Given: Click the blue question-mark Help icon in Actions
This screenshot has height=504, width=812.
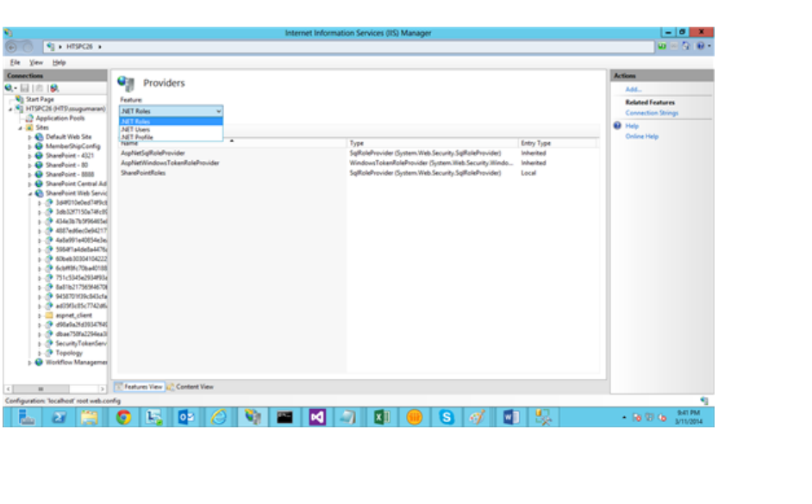Looking at the screenshot, I should (x=617, y=126).
